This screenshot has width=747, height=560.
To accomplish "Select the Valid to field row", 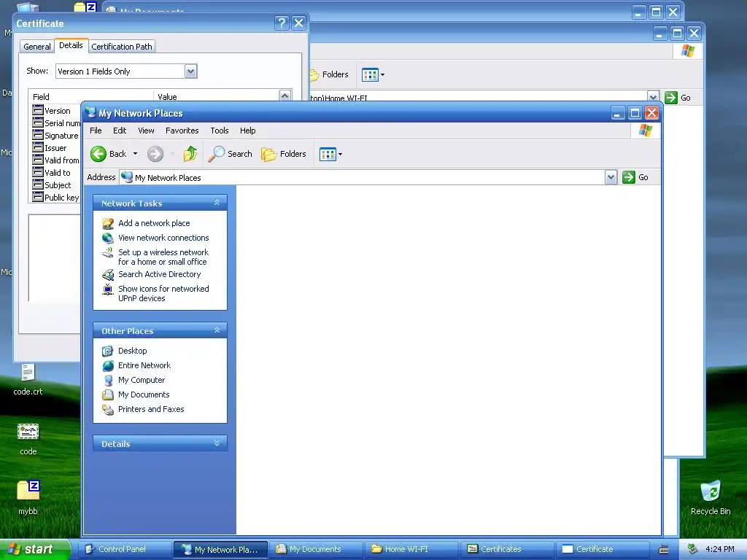I will click(x=56, y=172).
